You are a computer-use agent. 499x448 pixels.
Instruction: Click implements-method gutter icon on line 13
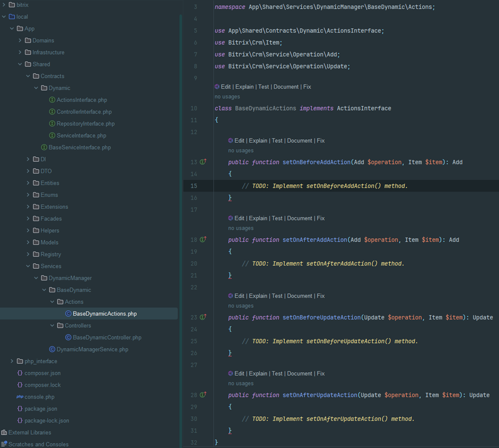tap(203, 162)
